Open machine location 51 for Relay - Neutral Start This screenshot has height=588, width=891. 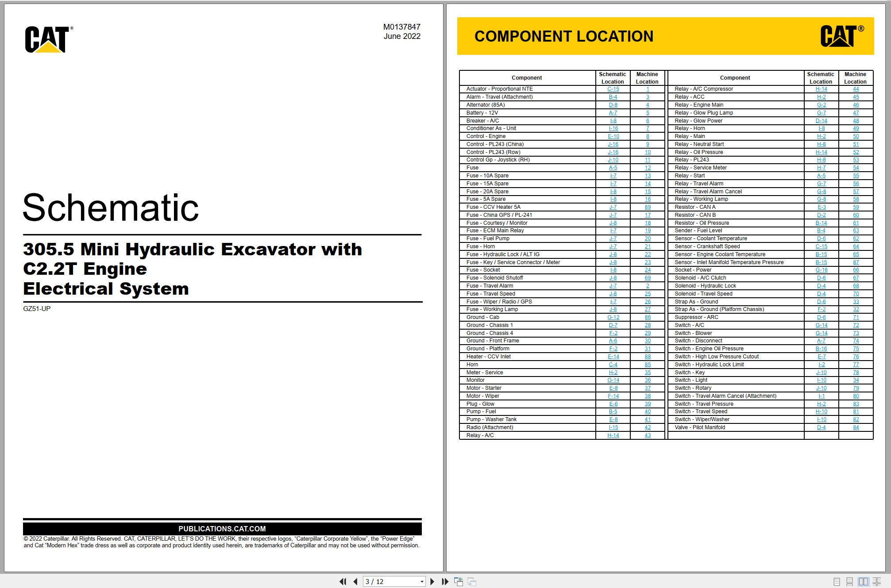pyautogui.click(x=856, y=144)
